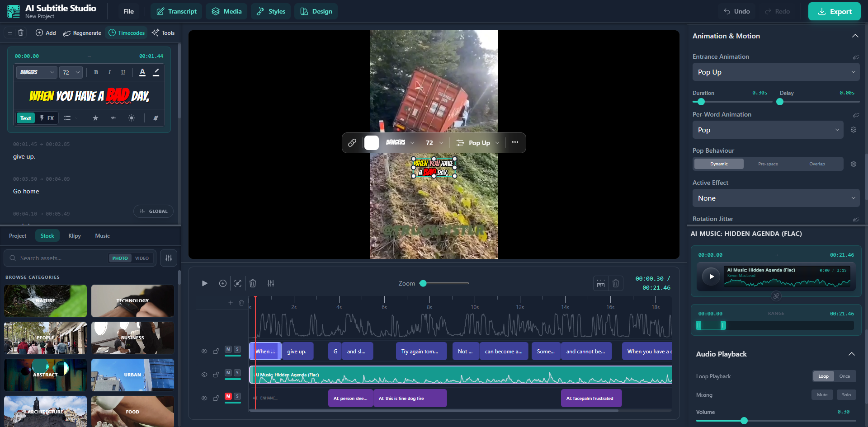This screenshot has height=427, width=868.
Task: Click the Regenerate transcript icon
Action: 68,33
